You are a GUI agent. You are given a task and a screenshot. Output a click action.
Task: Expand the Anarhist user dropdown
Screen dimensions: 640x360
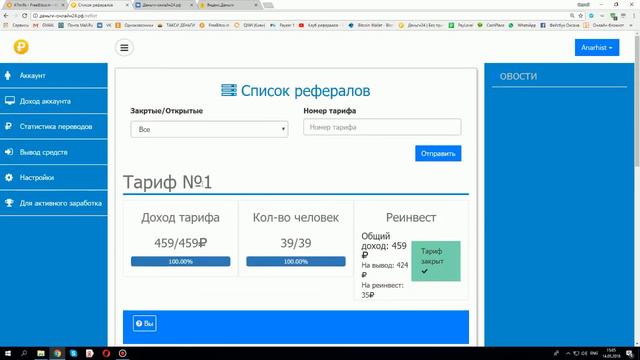[597, 48]
